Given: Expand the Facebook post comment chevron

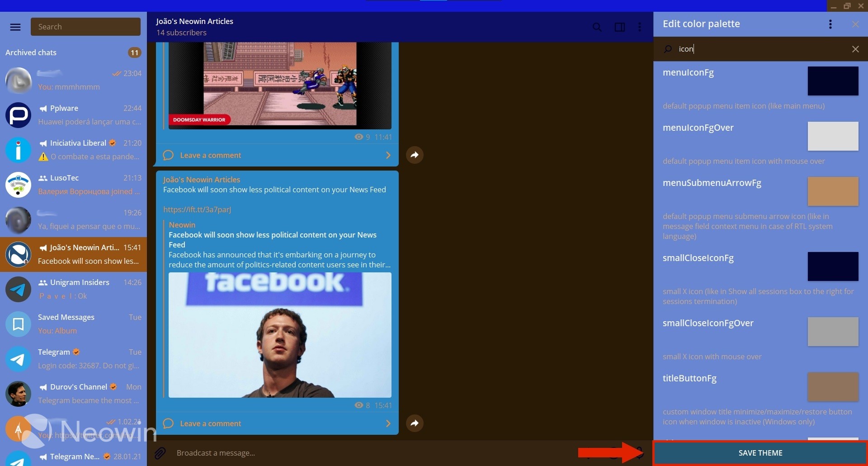Looking at the screenshot, I should (388, 423).
